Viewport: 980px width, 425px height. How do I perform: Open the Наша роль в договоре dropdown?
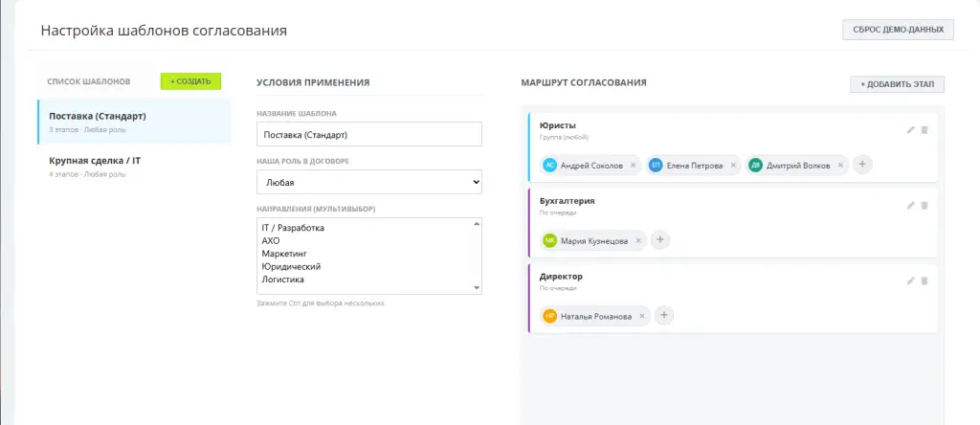pos(369,182)
